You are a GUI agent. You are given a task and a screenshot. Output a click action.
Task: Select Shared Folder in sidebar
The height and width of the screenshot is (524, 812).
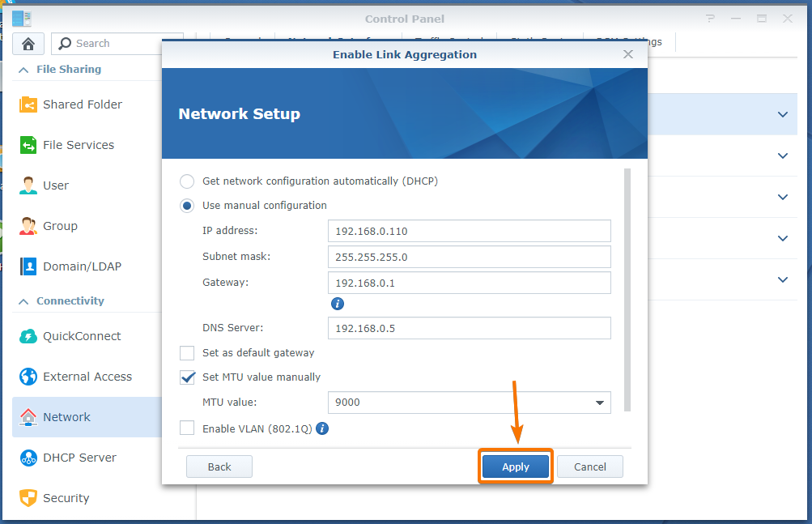(x=87, y=104)
